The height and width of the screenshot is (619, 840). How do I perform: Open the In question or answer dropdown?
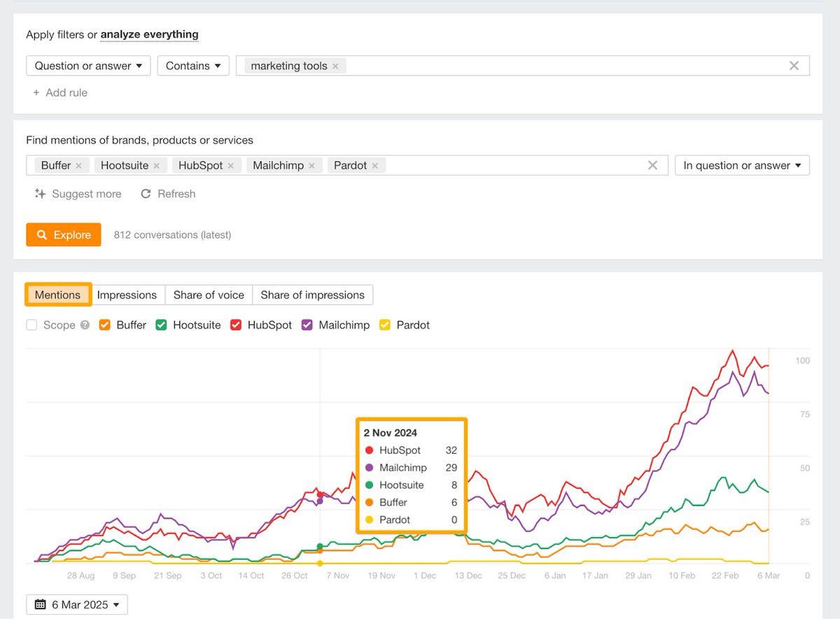click(x=742, y=165)
